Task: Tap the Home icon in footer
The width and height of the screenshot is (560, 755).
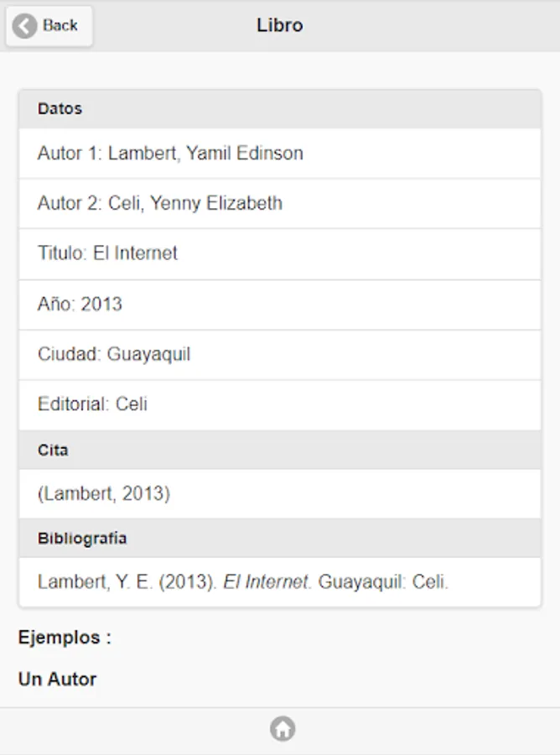Action: [x=283, y=729]
